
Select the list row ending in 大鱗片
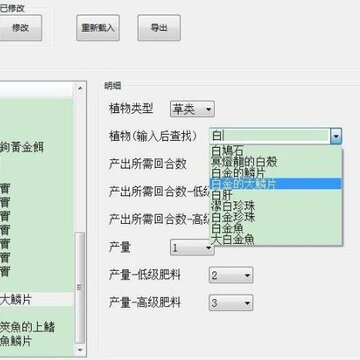pos(37,300)
